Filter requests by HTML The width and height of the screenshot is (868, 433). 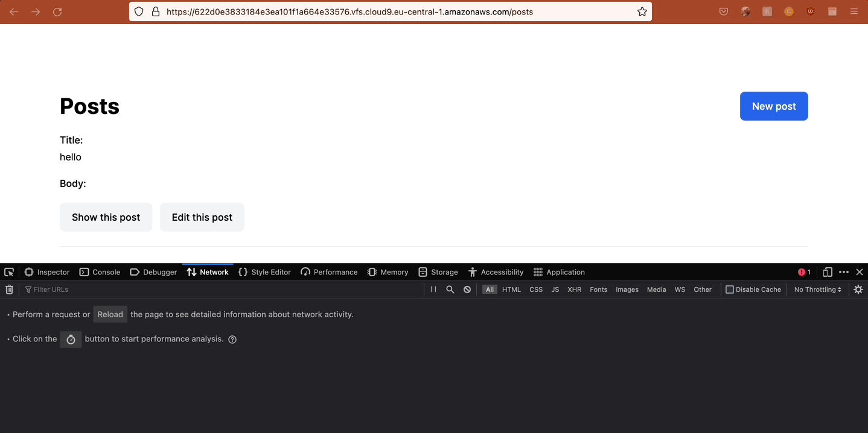511,289
